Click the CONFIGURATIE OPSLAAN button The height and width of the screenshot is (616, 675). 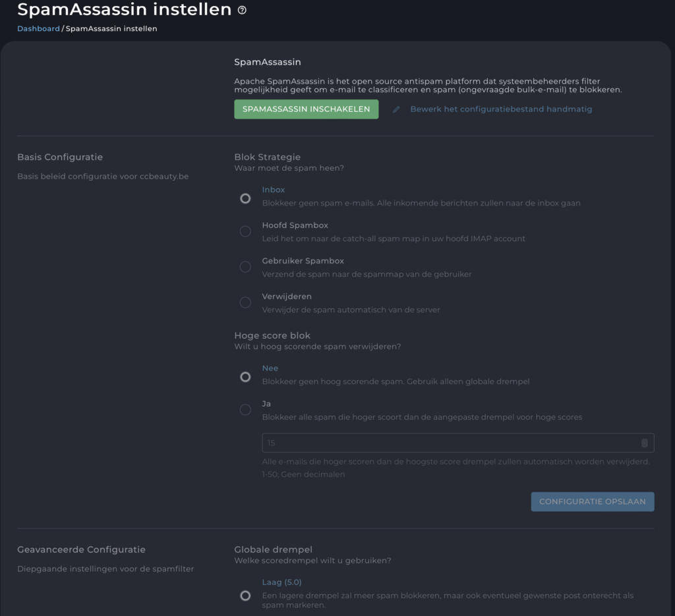(x=593, y=501)
